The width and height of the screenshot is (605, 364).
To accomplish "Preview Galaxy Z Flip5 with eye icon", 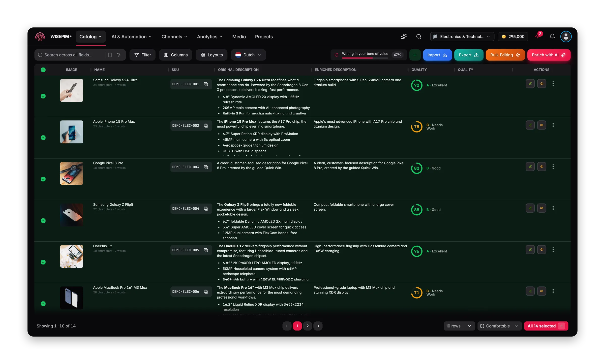I will pyautogui.click(x=541, y=208).
